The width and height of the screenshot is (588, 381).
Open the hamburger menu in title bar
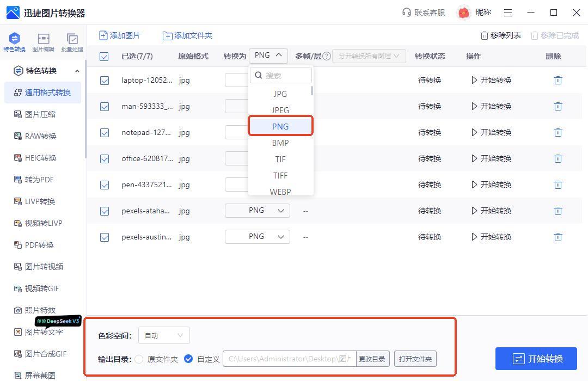click(507, 13)
